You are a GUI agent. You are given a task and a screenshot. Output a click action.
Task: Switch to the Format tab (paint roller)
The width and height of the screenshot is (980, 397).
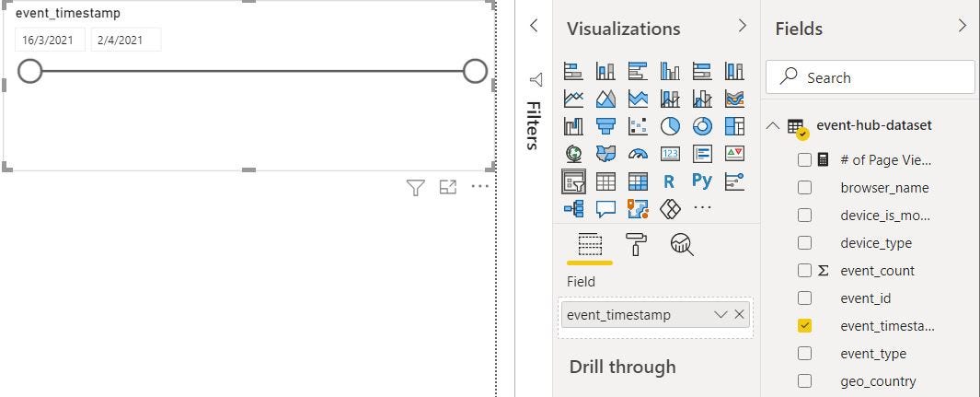(636, 244)
